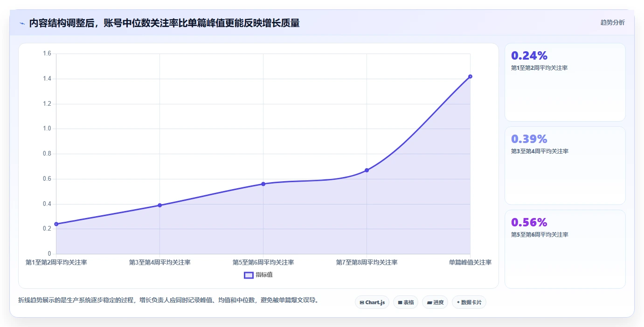The width and height of the screenshot is (644, 327).
Task: Click the x-axis label 第1至第2周平均关注率
Action: 56,262
